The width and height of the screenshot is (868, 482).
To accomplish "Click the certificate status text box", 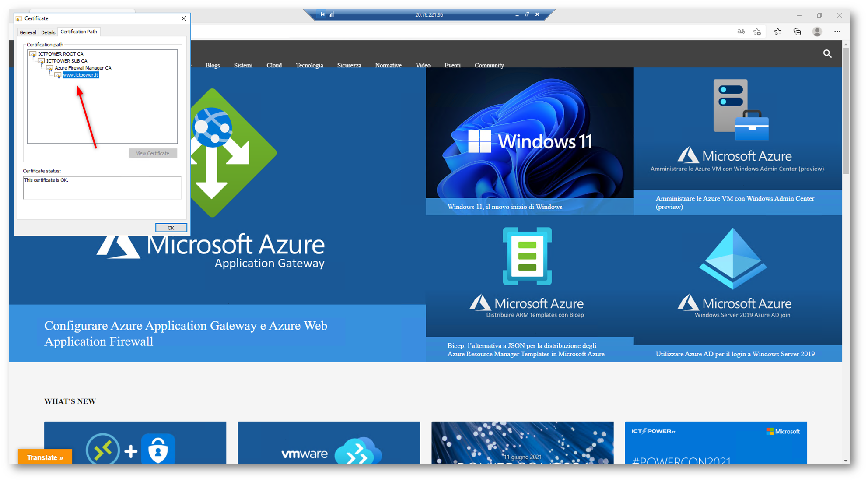I will (102, 188).
